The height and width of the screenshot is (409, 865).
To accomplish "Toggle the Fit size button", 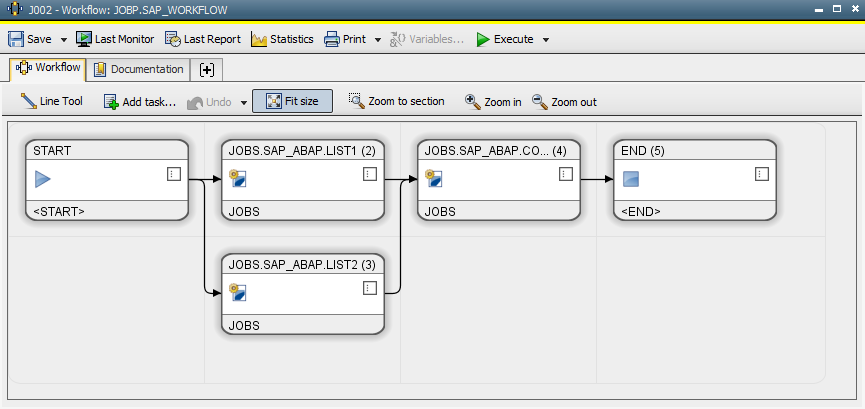I will 292,102.
